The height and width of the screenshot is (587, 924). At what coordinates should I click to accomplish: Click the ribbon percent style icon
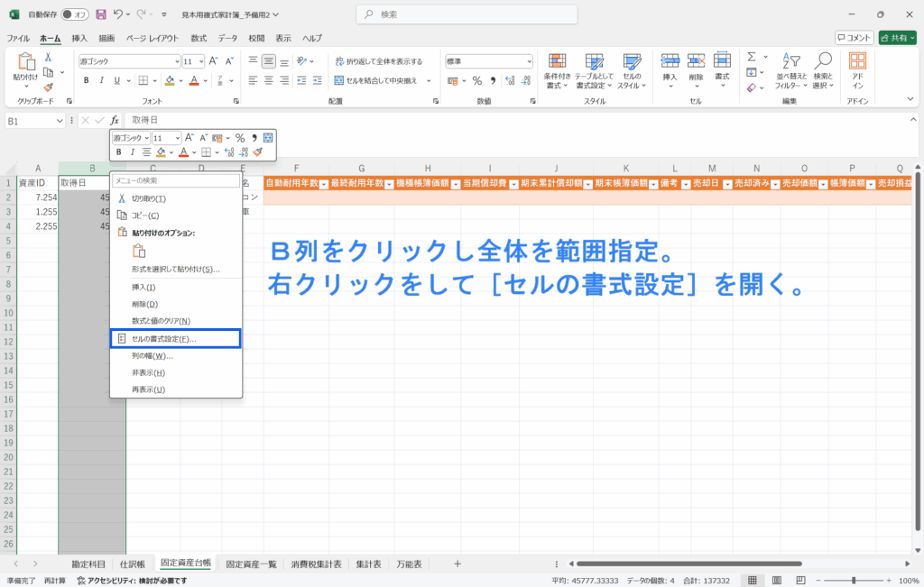pos(477,80)
